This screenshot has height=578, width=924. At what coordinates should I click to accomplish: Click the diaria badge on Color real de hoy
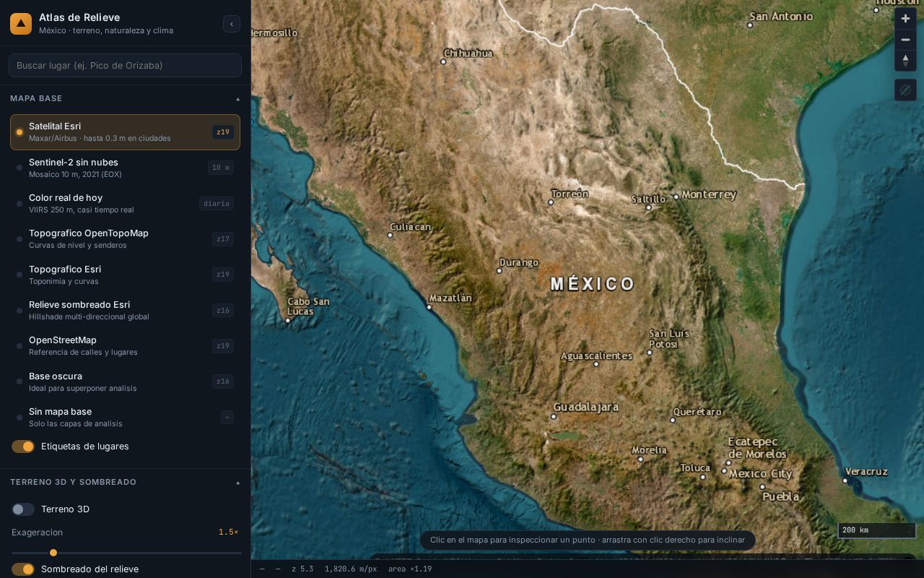pos(217,204)
